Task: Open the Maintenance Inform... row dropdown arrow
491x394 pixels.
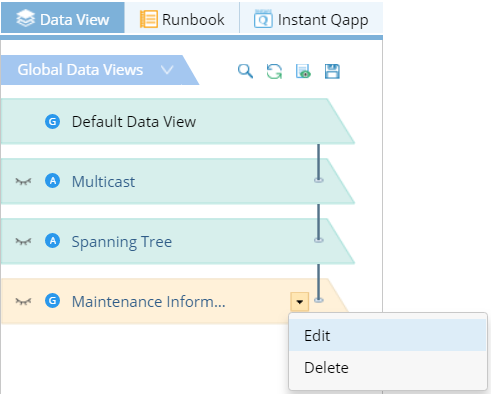Action: [x=300, y=302]
